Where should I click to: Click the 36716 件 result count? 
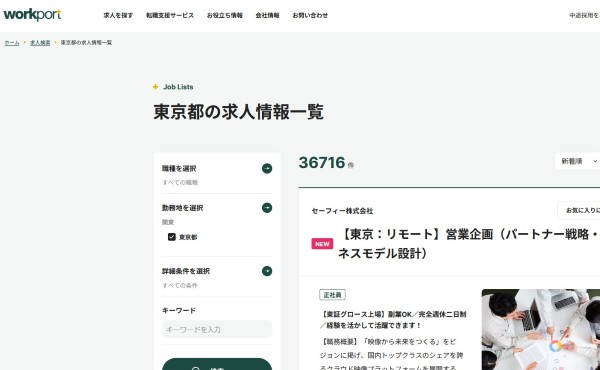326,163
